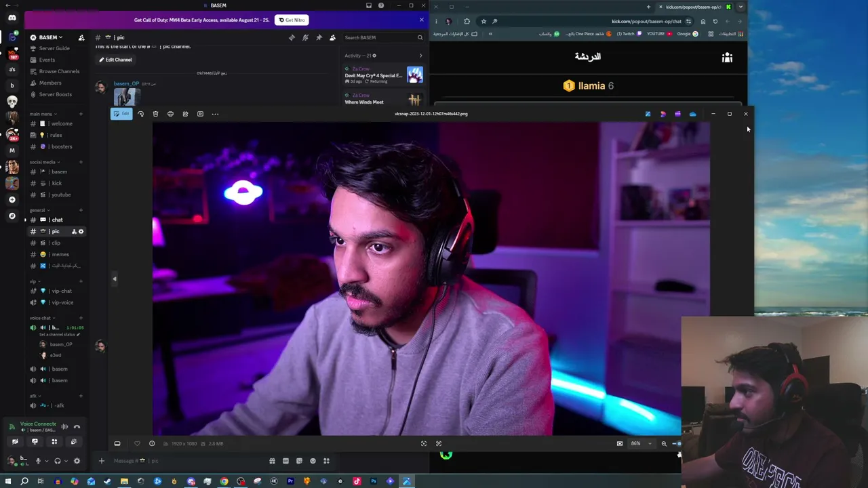Collapse the afk channel category
868x488 pixels.
point(35,396)
